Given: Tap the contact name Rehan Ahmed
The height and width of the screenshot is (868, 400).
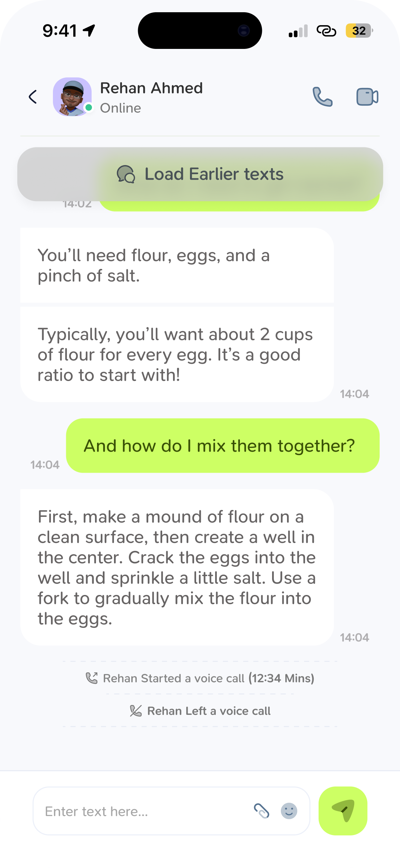Looking at the screenshot, I should pyautogui.click(x=152, y=88).
